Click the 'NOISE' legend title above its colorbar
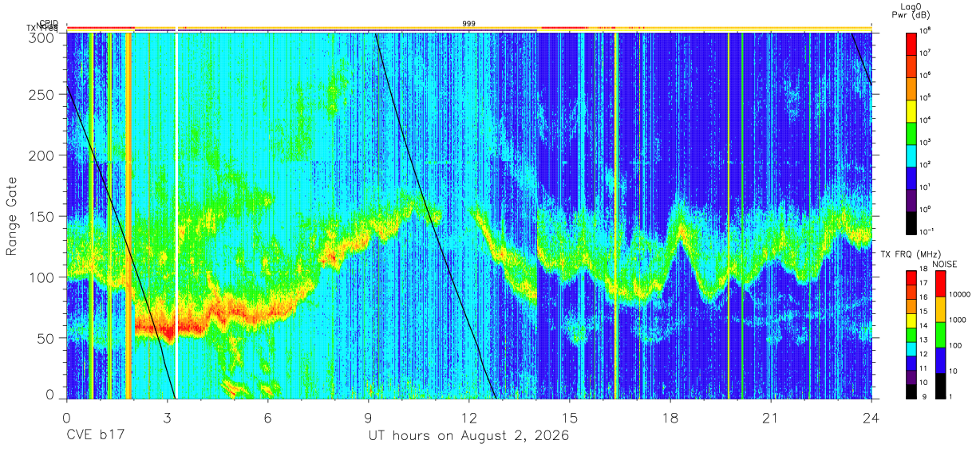The width and height of the screenshot is (980, 452). 944,263
